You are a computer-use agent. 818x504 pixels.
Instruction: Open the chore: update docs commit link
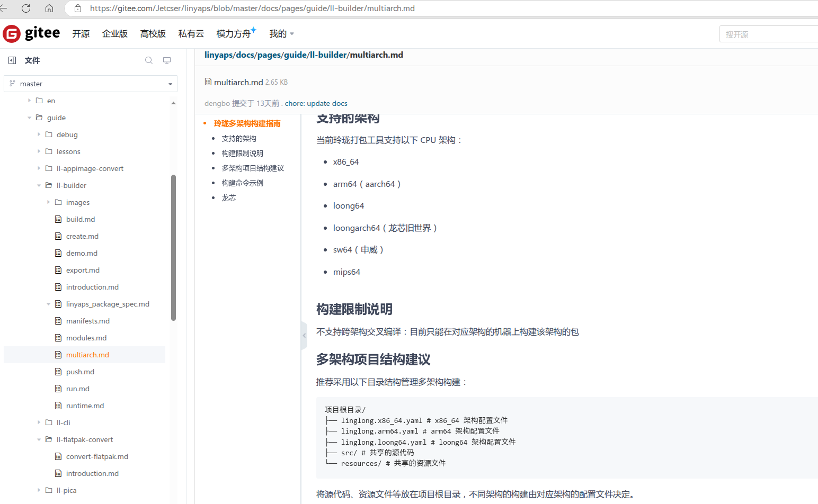316,103
